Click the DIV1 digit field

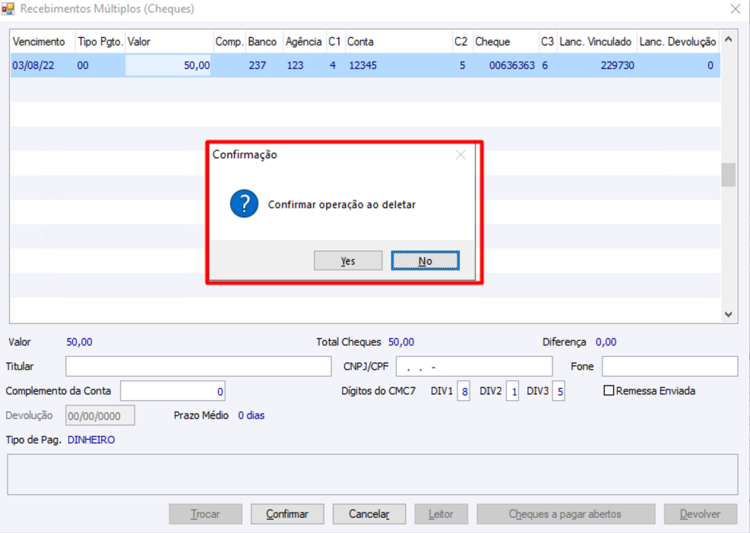(463, 391)
